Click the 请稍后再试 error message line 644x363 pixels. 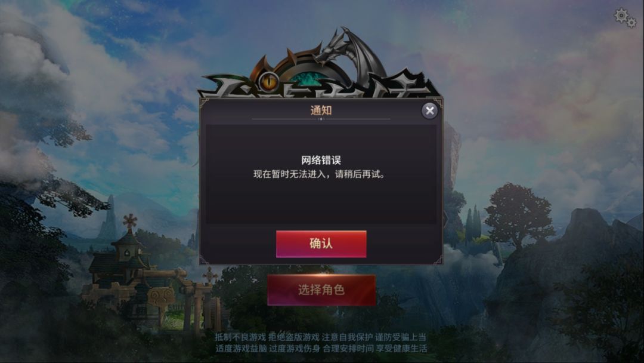click(320, 174)
